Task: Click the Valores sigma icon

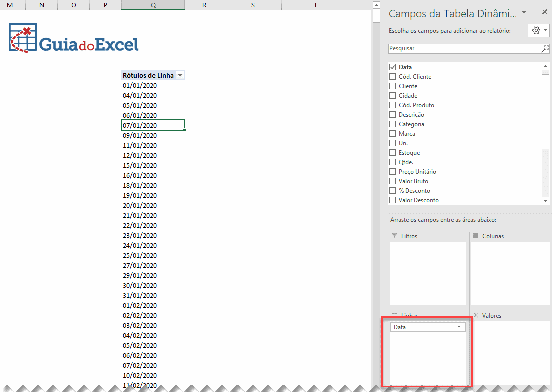Action: coord(476,315)
